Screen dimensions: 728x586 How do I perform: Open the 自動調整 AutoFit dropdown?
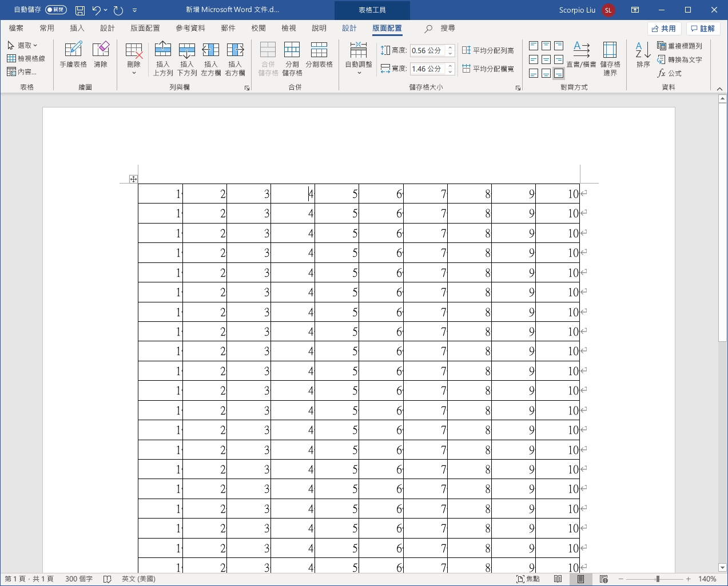pyautogui.click(x=359, y=58)
